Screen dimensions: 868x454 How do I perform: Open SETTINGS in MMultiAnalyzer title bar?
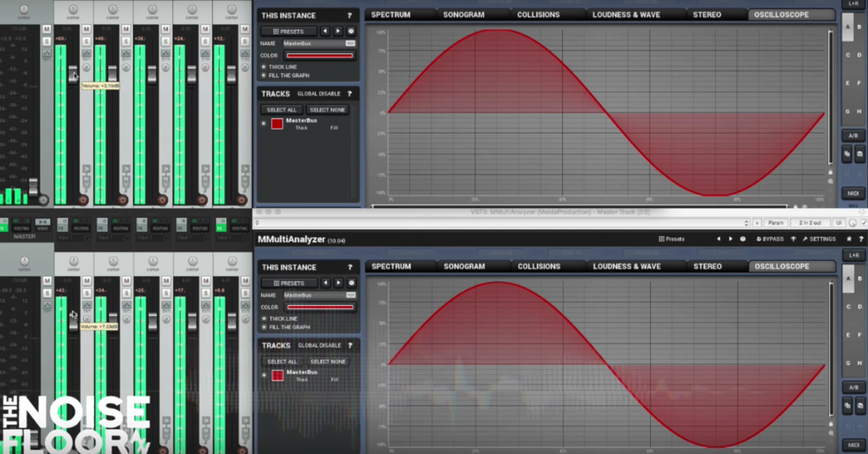(820, 239)
